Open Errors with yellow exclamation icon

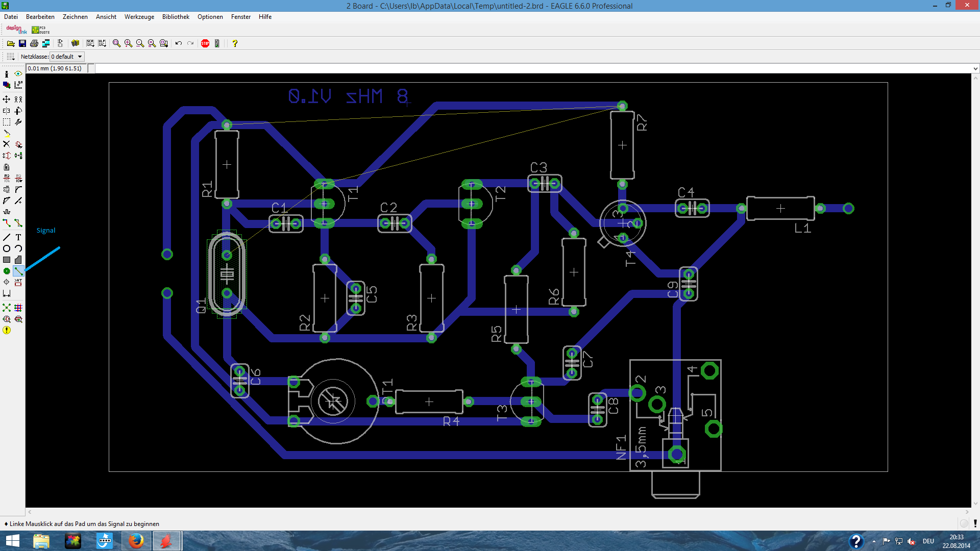tap(7, 330)
